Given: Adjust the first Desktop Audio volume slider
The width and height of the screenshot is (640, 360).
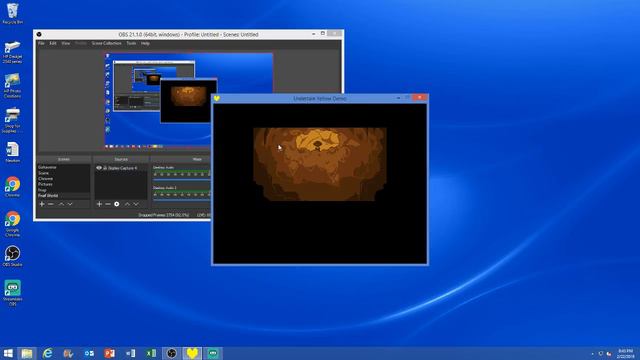Looking at the screenshot, I should click(182, 180).
